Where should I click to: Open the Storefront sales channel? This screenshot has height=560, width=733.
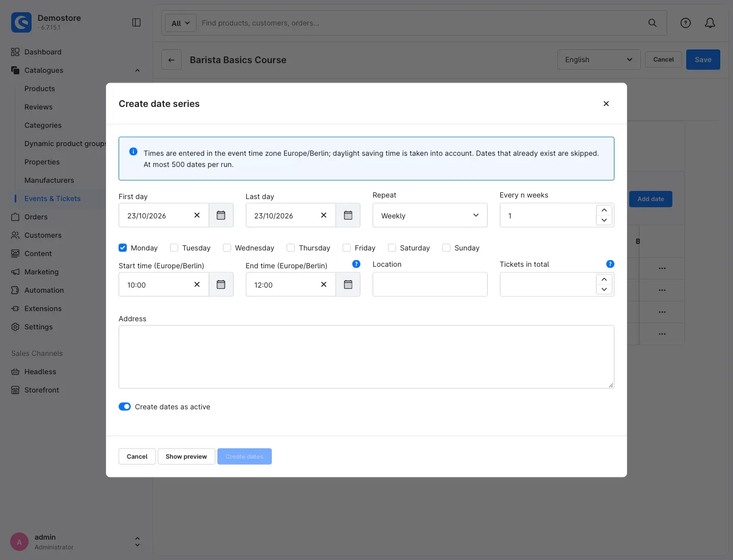click(x=42, y=390)
